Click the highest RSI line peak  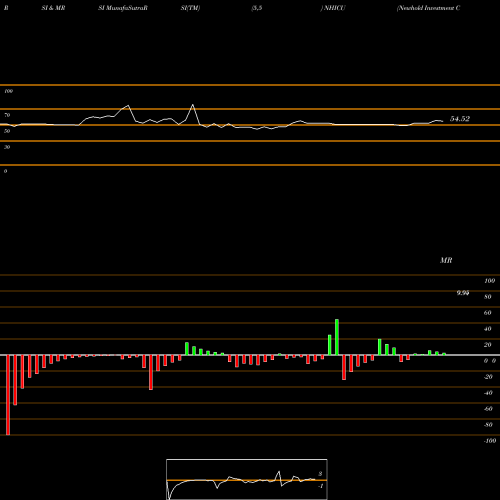click(193, 105)
